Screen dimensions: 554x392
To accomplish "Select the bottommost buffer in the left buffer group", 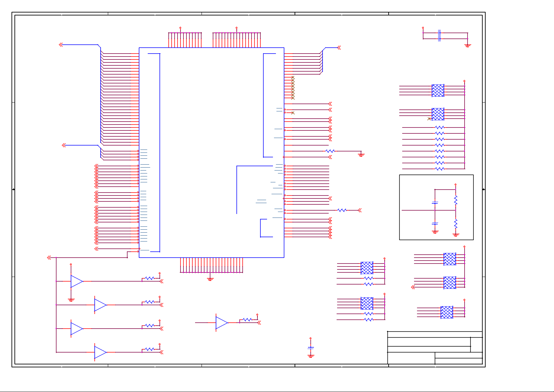I will click(100, 352).
